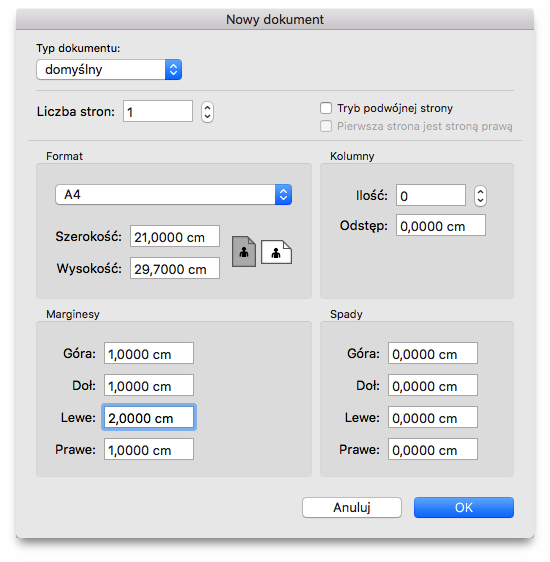Confirm the dialog with OK
Screen dimensions: 550x562
click(x=464, y=507)
